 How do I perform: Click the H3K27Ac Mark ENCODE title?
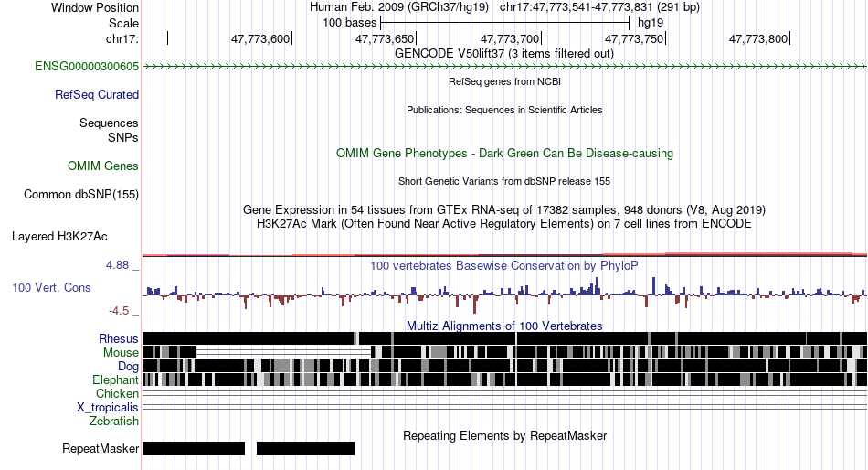pyautogui.click(x=504, y=224)
